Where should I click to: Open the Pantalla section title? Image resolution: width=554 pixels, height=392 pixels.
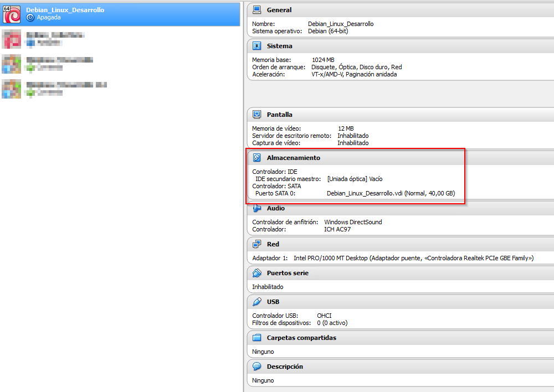pyautogui.click(x=279, y=115)
